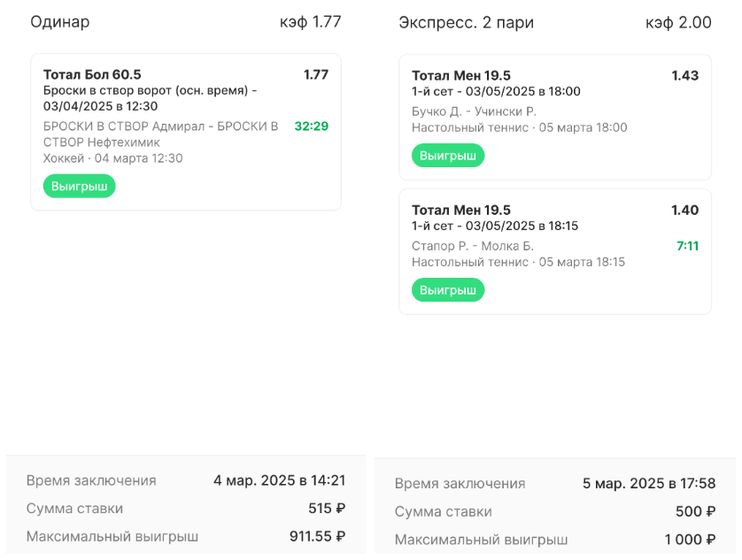The width and height of the screenshot is (742, 560).
Task: Click the 1.43 odds value
Action: [x=684, y=76]
